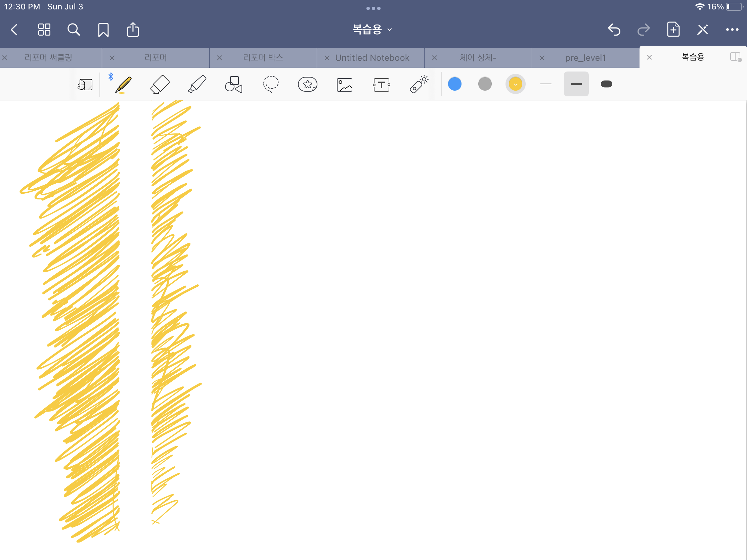Screen dimensions: 747x560
Task: Activate the Laser pointer tool
Action: pos(419,84)
